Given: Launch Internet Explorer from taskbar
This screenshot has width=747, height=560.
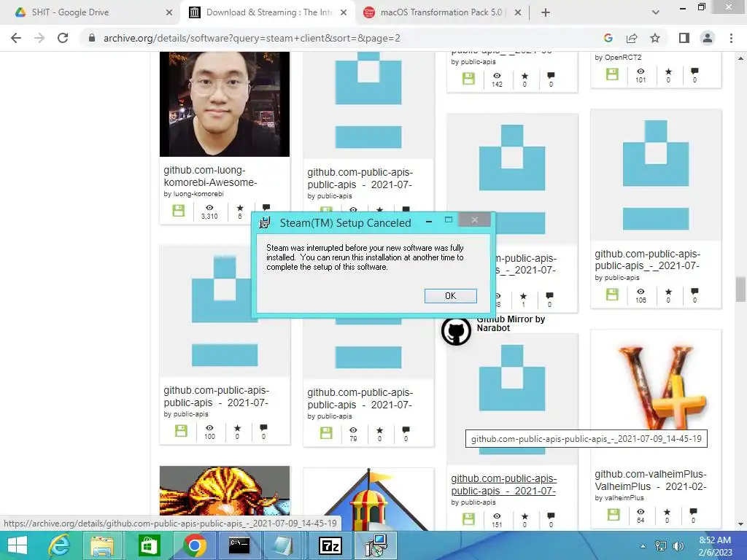Looking at the screenshot, I should tap(59, 545).
